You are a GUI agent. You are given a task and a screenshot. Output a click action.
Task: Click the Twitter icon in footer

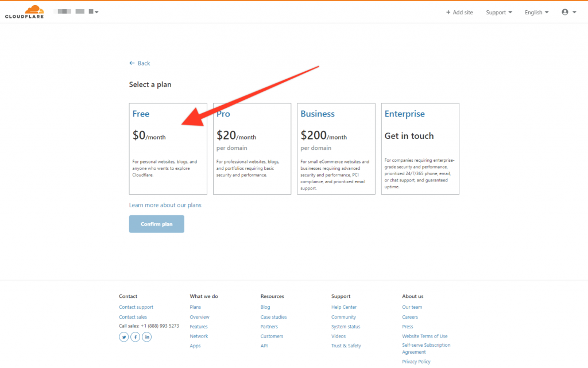(x=124, y=337)
